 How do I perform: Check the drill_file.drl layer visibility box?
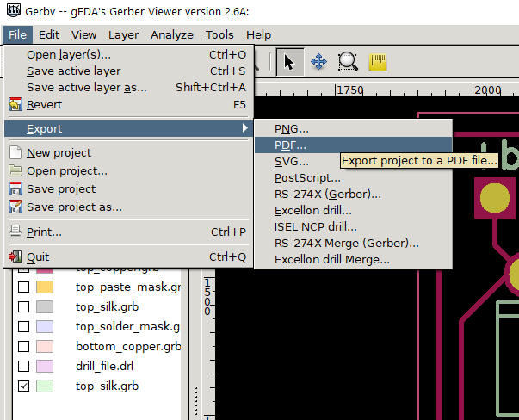pyautogui.click(x=24, y=367)
